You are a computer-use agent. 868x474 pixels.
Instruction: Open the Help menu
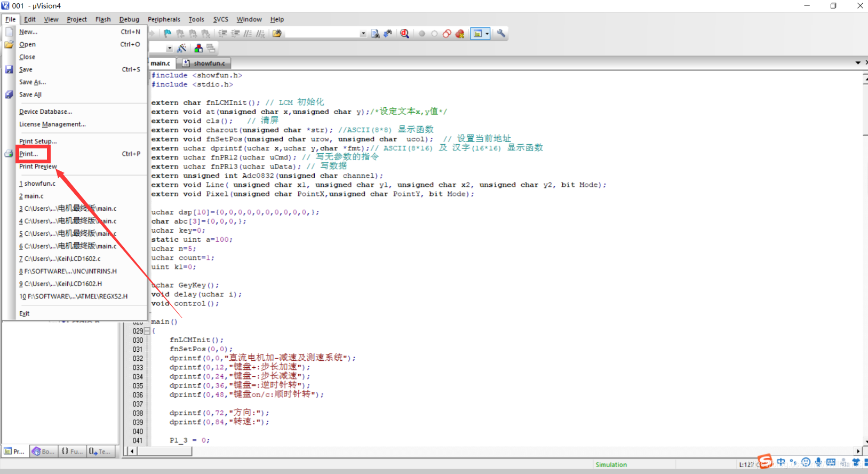277,19
